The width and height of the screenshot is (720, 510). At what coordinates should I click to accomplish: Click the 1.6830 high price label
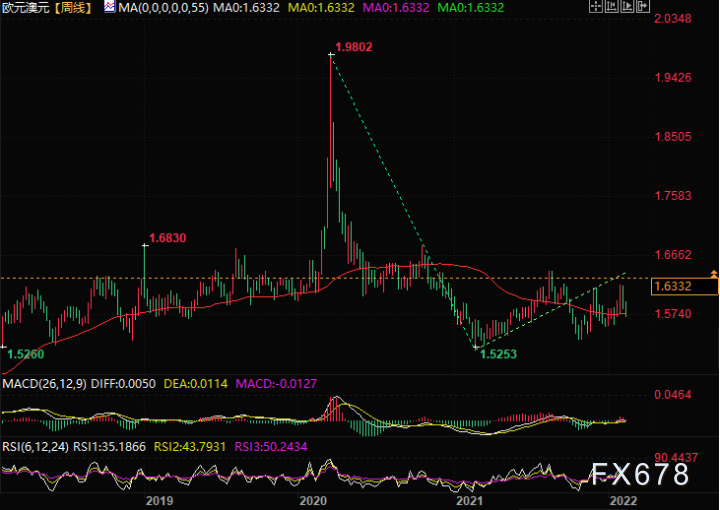(x=168, y=238)
